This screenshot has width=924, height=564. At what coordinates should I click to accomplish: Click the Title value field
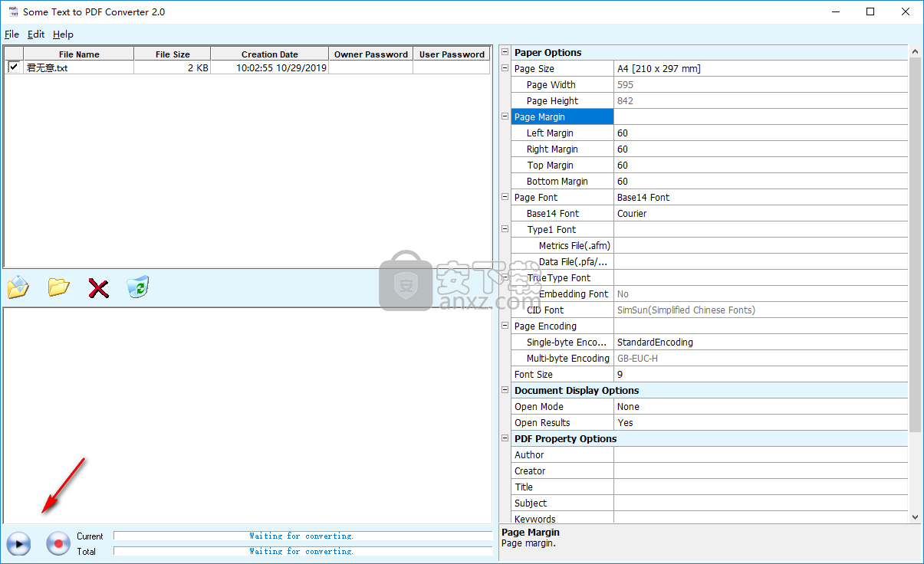[x=761, y=487]
